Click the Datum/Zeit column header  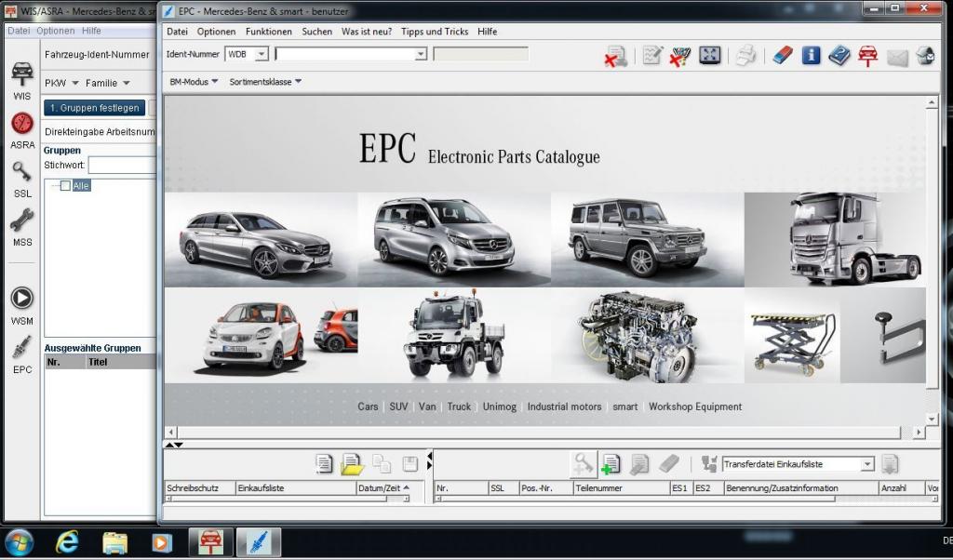click(x=384, y=487)
